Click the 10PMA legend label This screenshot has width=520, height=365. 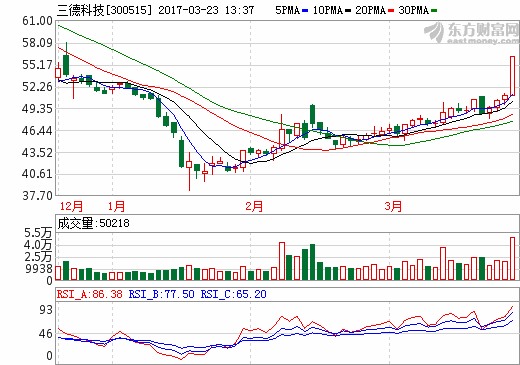coord(328,10)
